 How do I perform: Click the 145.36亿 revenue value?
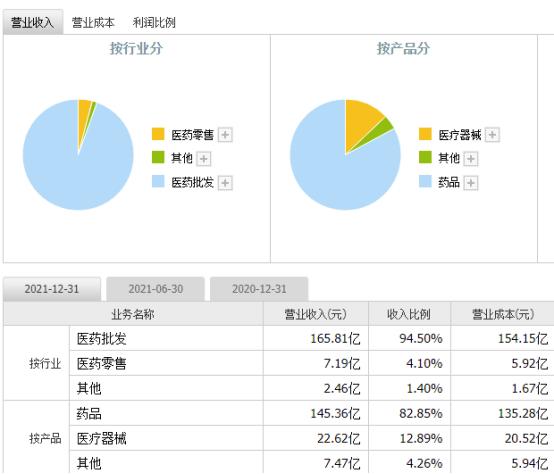tap(335, 414)
